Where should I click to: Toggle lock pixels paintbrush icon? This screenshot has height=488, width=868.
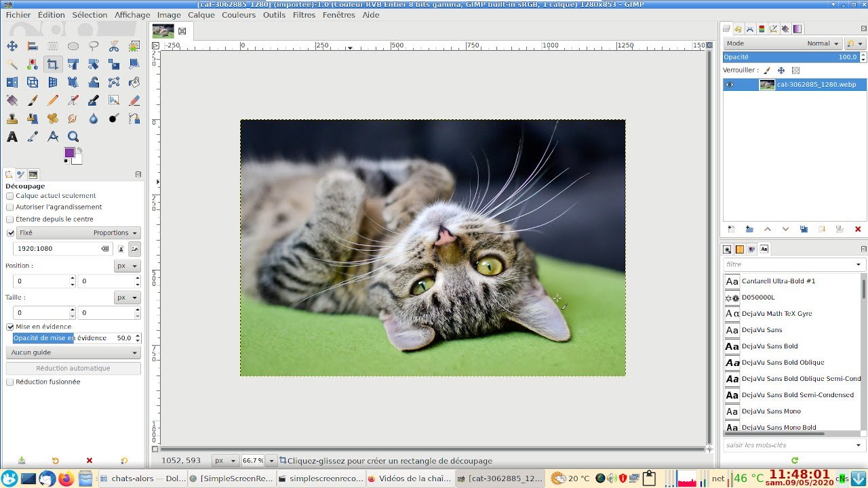click(x=767, y=70)
